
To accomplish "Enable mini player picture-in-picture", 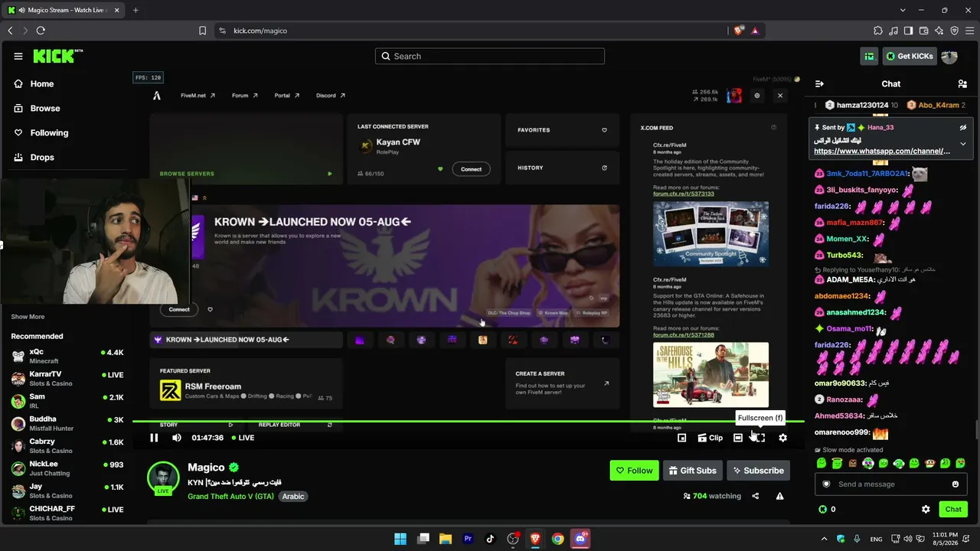I will [x=681, y=438].
